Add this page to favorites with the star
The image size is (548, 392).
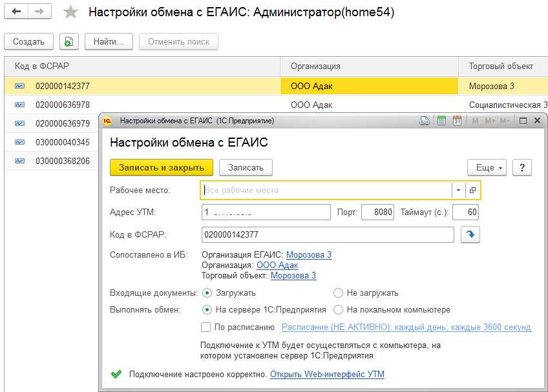click(x=70, y=12)
